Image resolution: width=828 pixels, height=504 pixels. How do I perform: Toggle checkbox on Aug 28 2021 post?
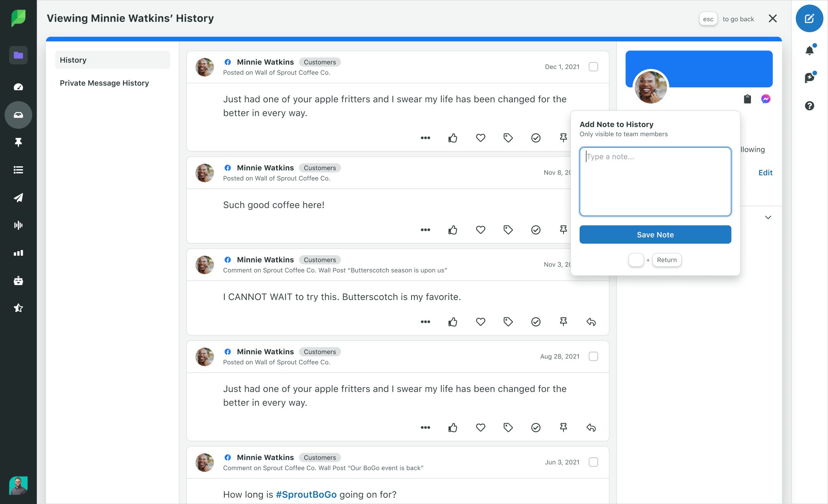click(593, 356)
